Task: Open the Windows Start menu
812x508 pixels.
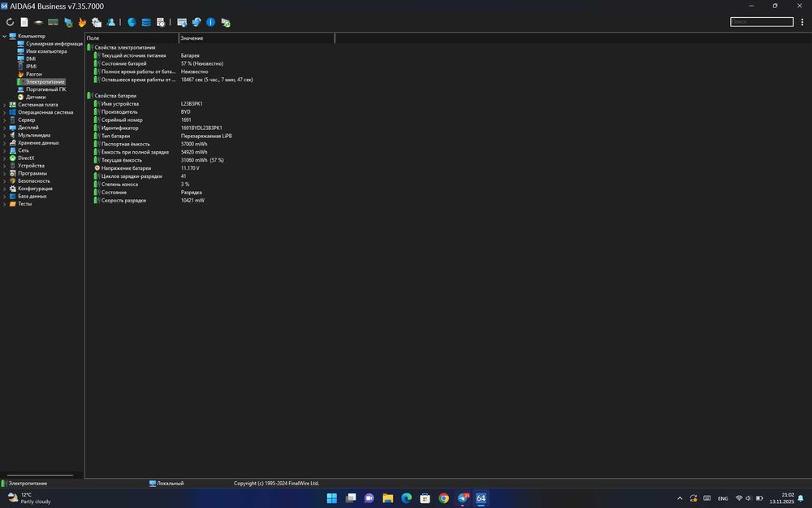Action: (x=332, y=498)
